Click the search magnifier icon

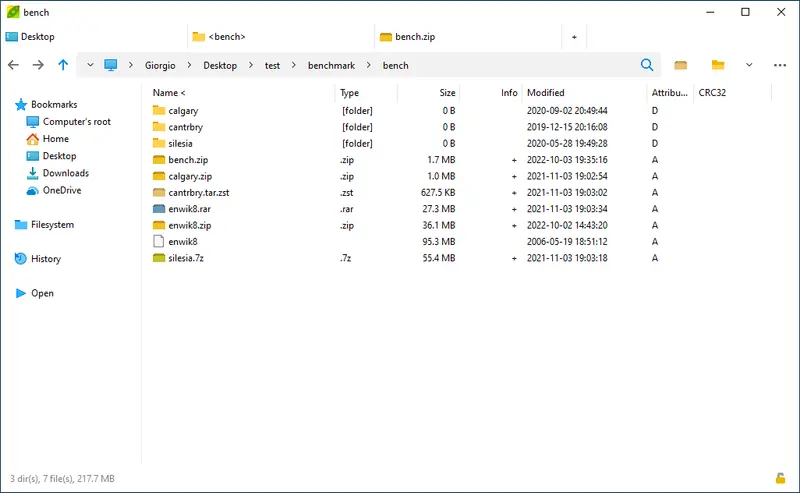[x=647, y=65]
